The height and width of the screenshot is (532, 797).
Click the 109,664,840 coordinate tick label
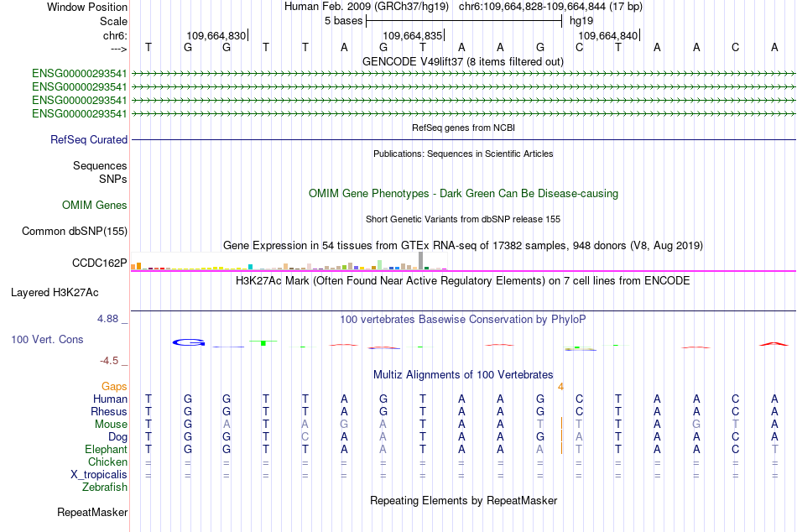tap(608, 35)
